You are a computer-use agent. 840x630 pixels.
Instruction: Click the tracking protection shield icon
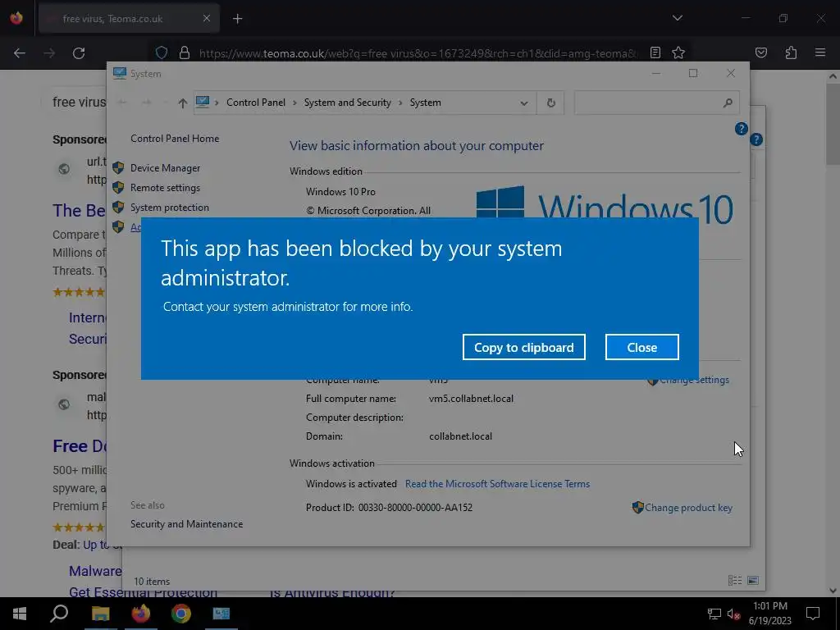coord(162,53)
